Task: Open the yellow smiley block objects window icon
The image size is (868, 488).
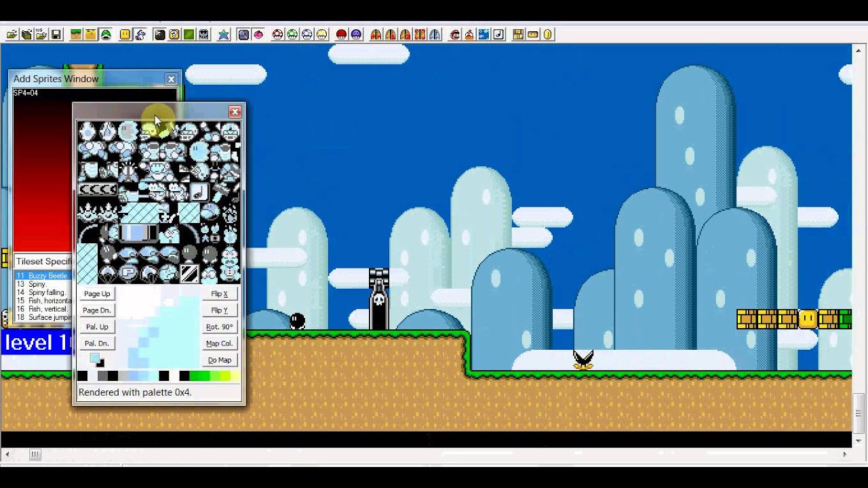Action: pos(125,35)
